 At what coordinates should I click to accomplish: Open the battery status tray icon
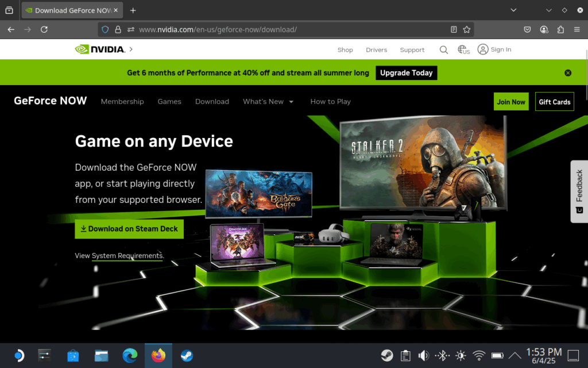coord(497,355)
